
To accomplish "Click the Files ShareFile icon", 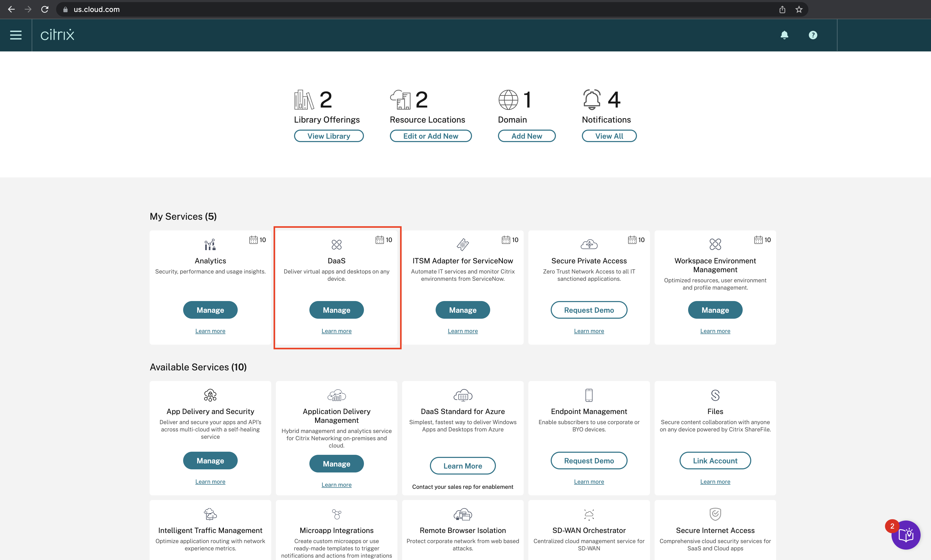I will pyautogui.click(x=715, y=395).
